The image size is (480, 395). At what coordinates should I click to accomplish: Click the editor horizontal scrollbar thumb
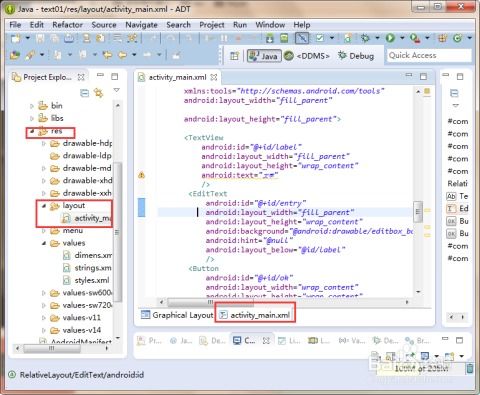coord(210,302)
